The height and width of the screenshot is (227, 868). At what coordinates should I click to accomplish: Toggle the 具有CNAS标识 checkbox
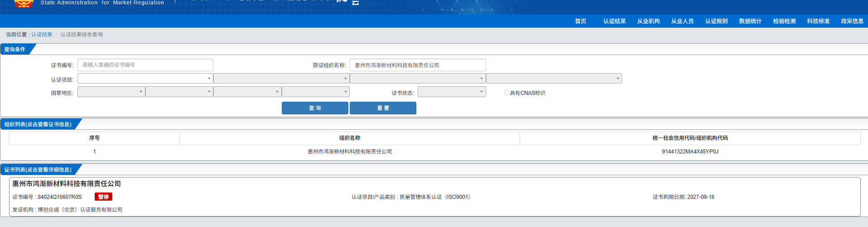click(x=507, y=93)
